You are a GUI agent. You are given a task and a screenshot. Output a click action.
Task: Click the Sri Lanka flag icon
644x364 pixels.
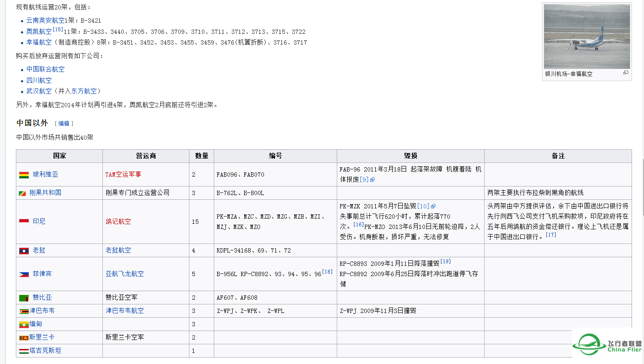click(x=24, y=337)
